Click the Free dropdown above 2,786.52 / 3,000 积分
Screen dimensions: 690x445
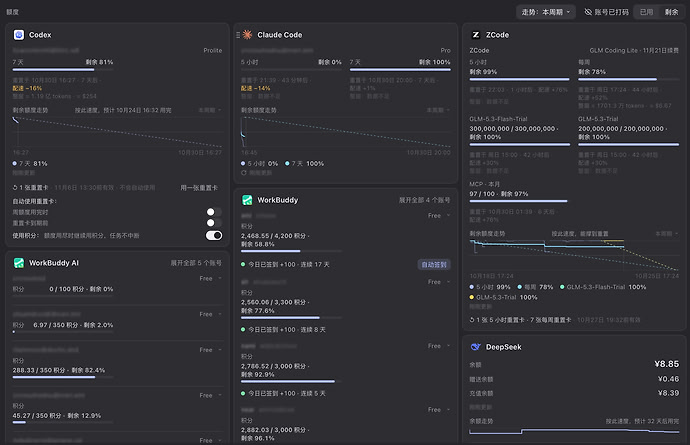coord(439,346)
